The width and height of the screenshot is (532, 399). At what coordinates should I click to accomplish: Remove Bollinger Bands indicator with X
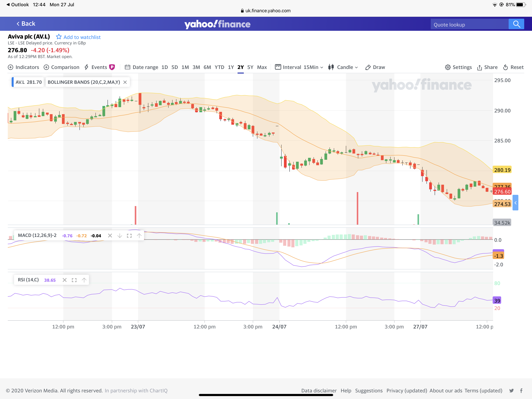tap(125, 82)
